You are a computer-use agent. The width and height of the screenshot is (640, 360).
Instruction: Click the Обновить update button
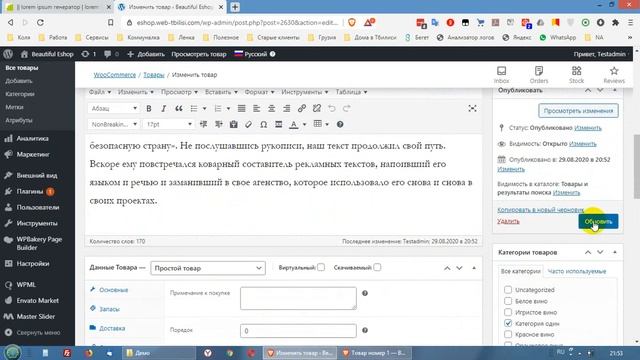click(x=598, y=221)
